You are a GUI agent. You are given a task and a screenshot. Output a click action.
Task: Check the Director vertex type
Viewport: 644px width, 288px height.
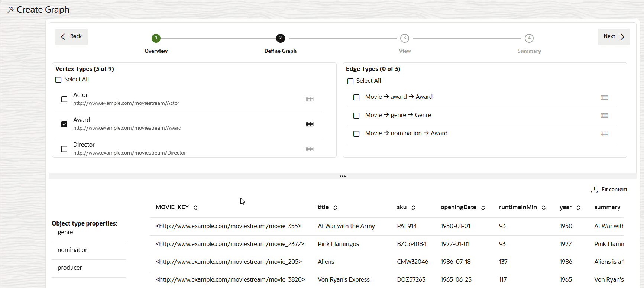(x=64, y=149)
